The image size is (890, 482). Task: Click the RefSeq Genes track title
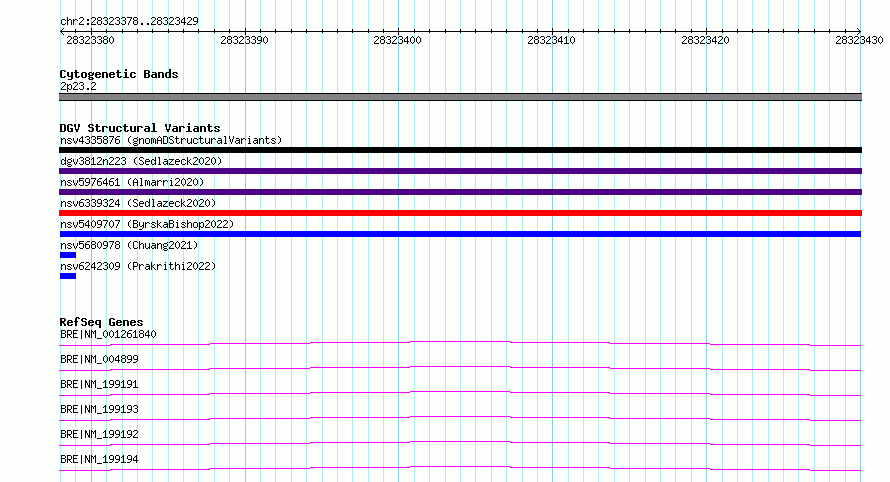click(101, 322)
